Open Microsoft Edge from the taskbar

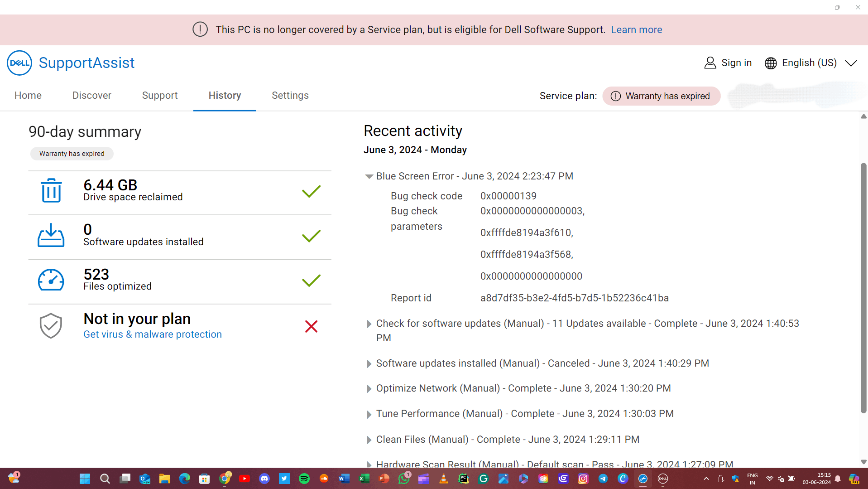coord(185,479)
